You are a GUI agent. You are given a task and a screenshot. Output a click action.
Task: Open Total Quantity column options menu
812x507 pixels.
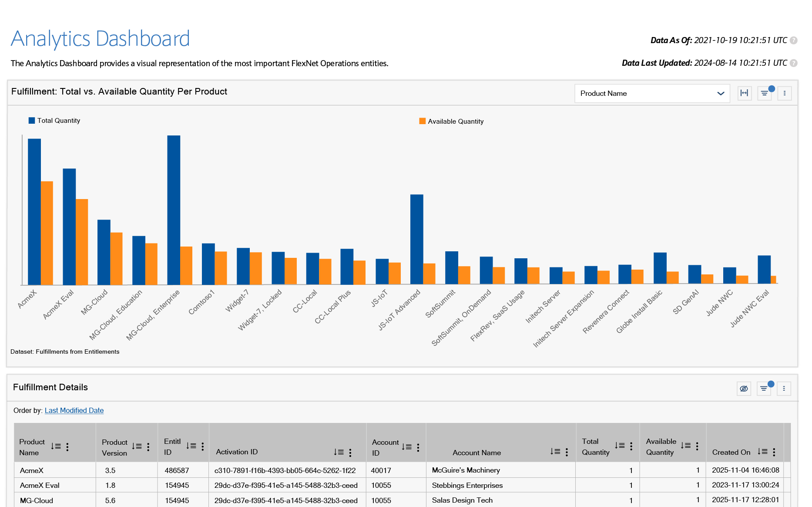pos(631,446)
